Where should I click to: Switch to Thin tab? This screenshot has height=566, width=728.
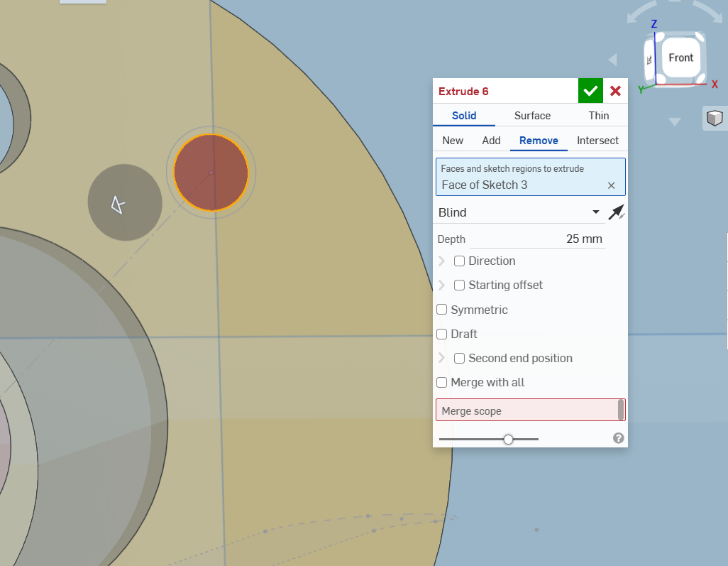tap(598, 116)
